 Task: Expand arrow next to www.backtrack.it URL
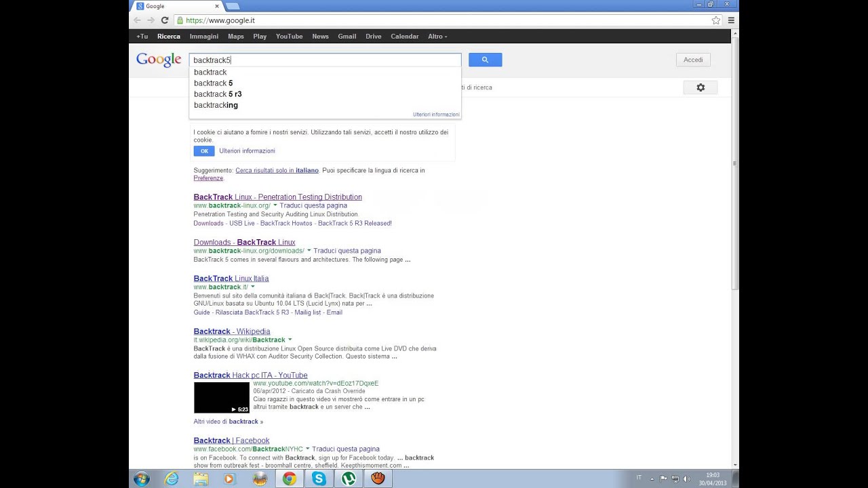pyautogui.click(x=253, y=287)
